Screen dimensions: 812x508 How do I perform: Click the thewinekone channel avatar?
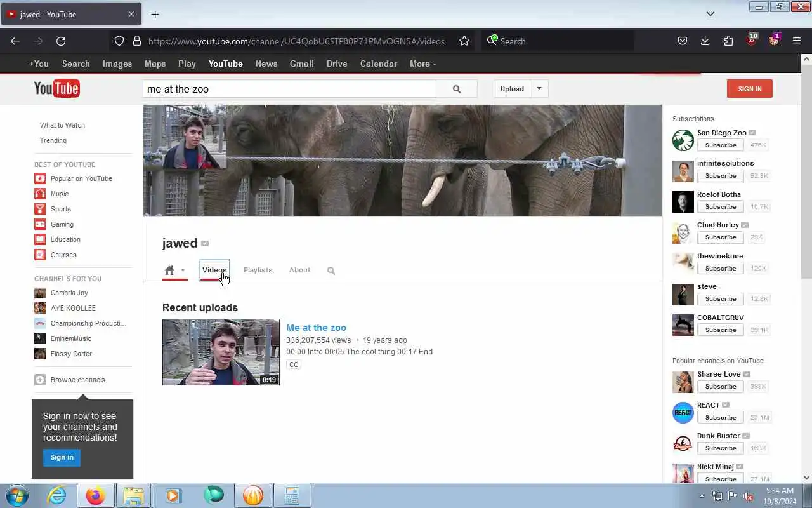683,264
